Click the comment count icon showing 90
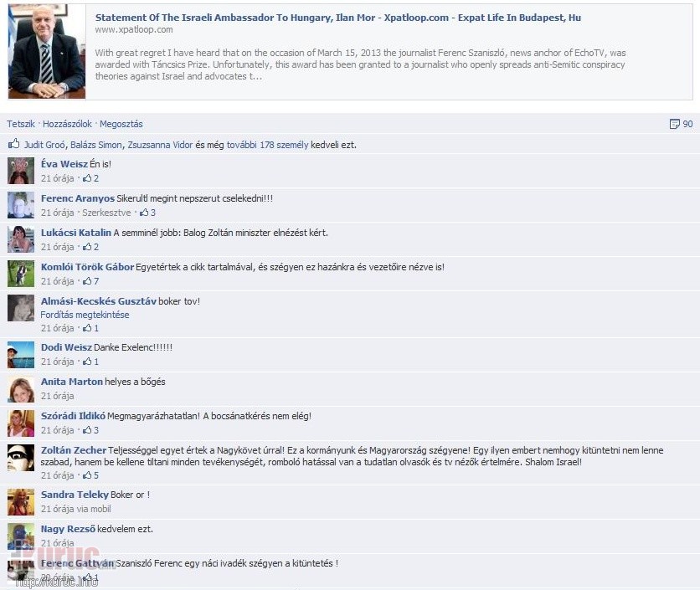The image size is (700, 590). [x=674, y=124]
